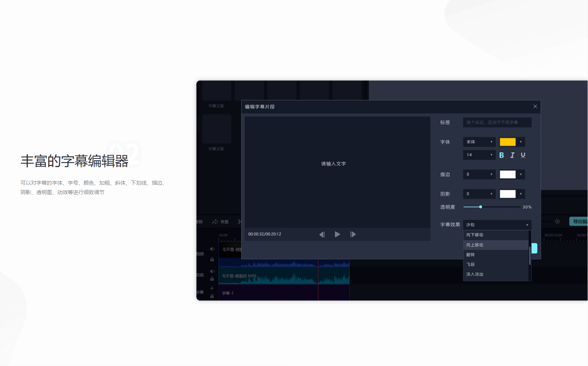
Task: Click the yellow font color swatch
Action: pyautogui.click(x=508, y=142)
